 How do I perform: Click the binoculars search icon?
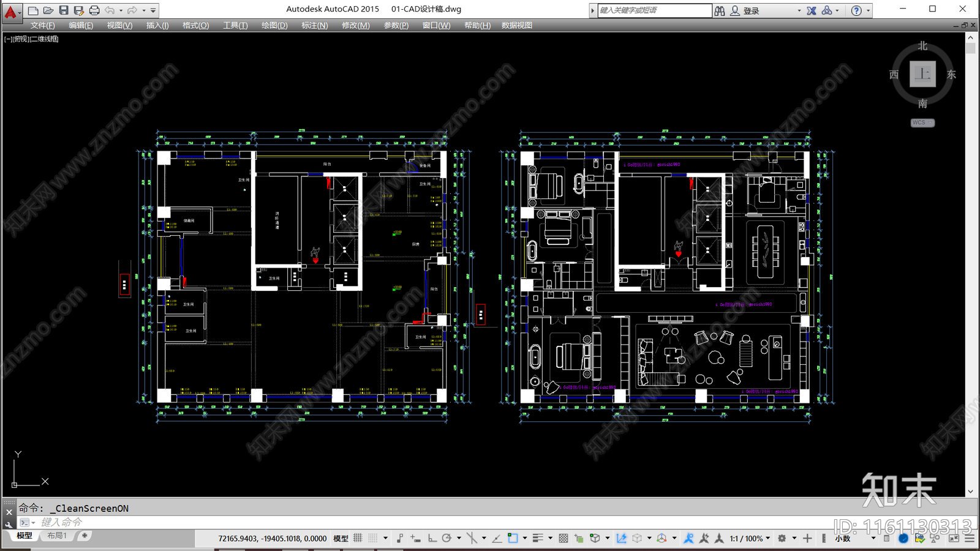(x=720, y=10)
